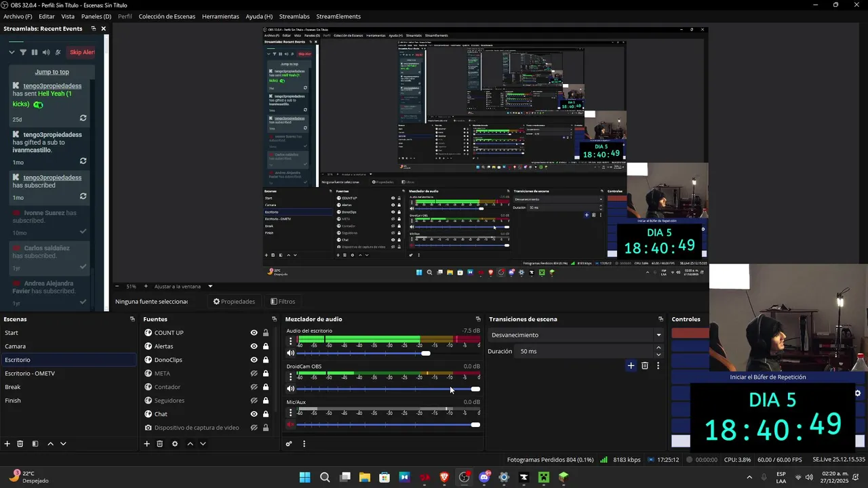Image resolution: width=868 pixels, height=488 pixels.
Task: Open audio mixer three-dot menu at bottom
Action: point(304,444)
